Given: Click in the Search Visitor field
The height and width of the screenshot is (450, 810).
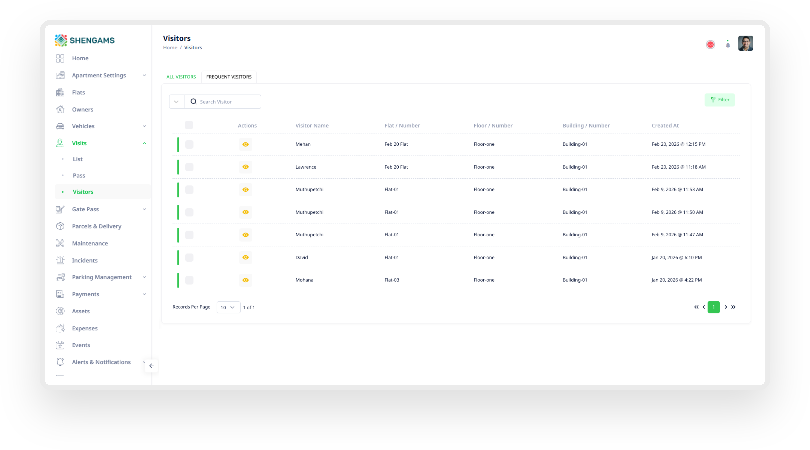Looking at the screenshot, I should (x=223, y=102).
